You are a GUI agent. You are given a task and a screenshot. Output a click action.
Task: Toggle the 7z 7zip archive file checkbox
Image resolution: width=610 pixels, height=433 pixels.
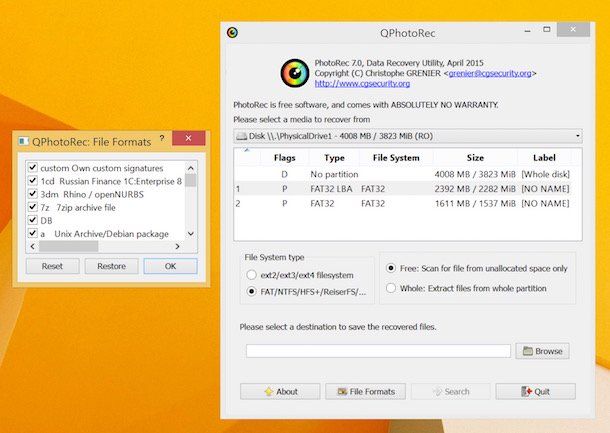[33, 207]
